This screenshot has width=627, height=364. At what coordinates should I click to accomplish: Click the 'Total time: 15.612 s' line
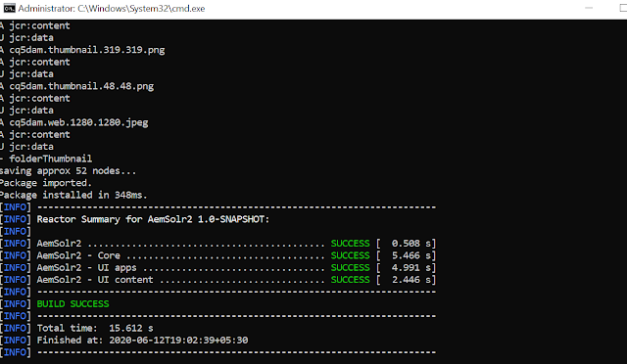tap(95, 328)
